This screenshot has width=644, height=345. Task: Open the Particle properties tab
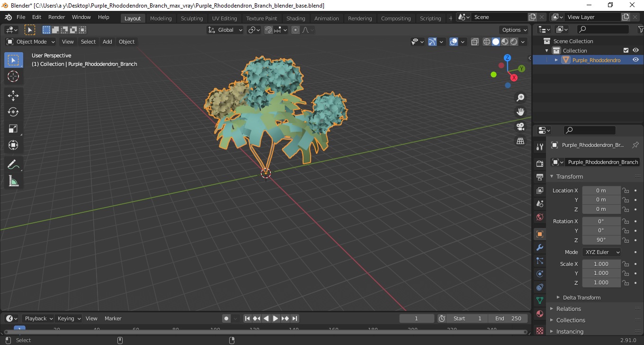539,261
